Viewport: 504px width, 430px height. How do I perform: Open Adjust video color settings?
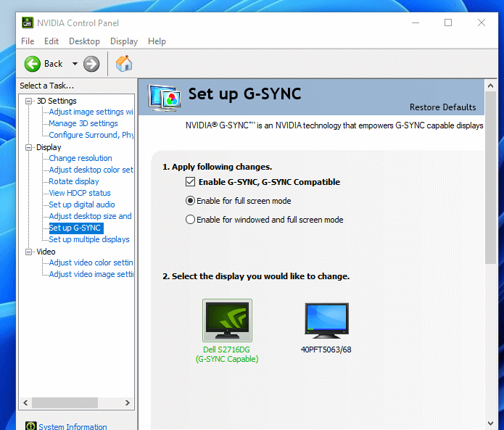point(91,262)
